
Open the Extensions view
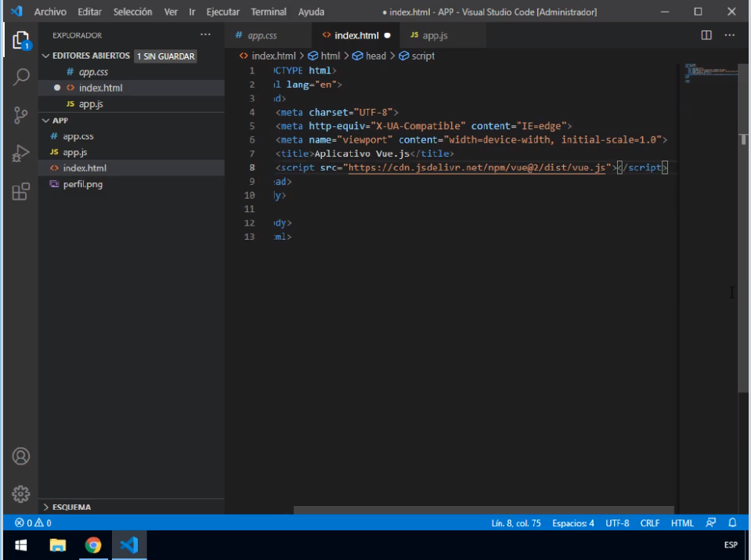pyautogui.click(x=21, y=192)
